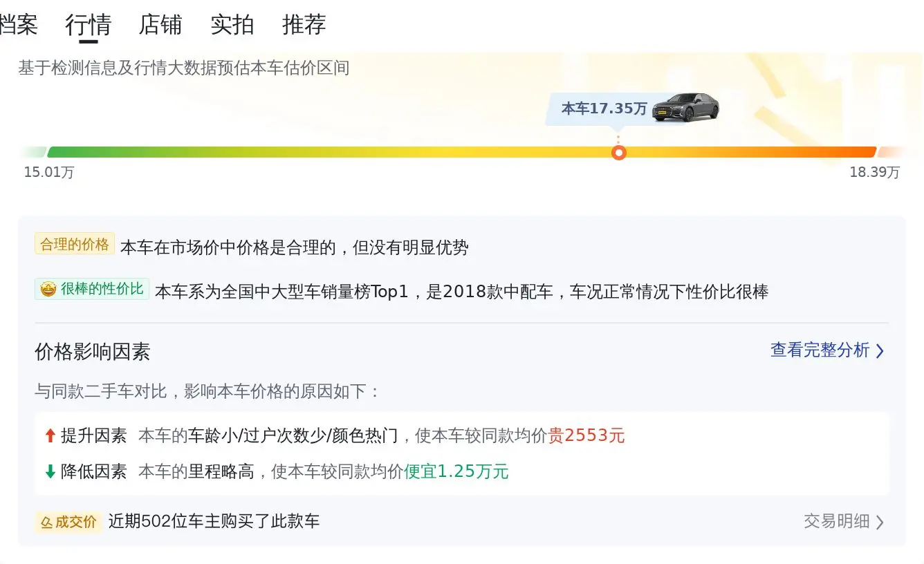Open the 推荐 tab
Viewport: 924px width, 564px height.
[x=304, y=25]
